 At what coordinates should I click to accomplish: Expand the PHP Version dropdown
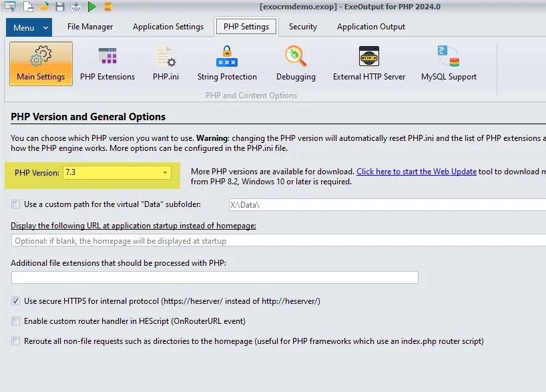point(165,173)
